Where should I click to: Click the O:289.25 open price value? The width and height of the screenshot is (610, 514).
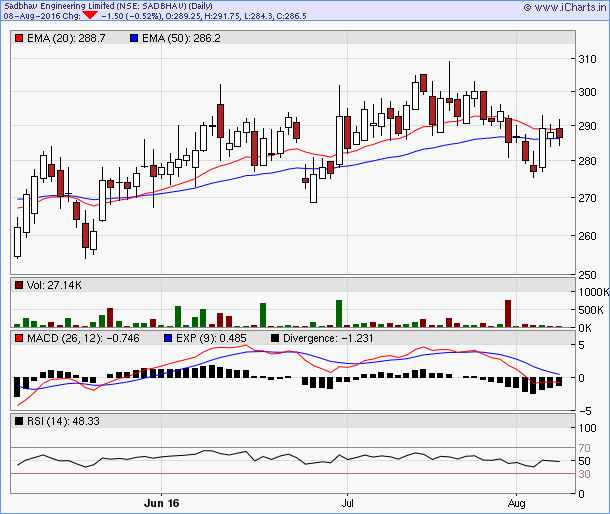[x=185, y=16]
